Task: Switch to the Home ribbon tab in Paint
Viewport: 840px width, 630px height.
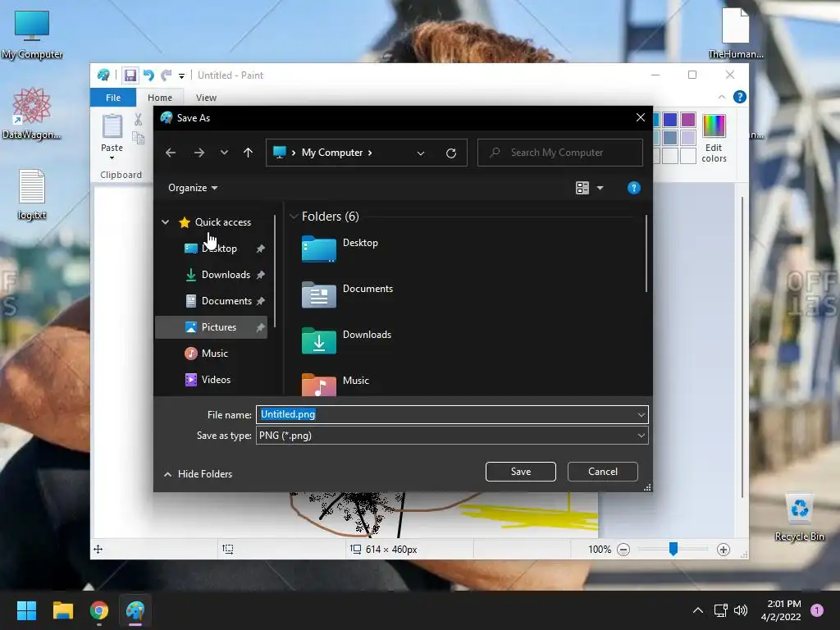Action: click(x=160, y=98)
